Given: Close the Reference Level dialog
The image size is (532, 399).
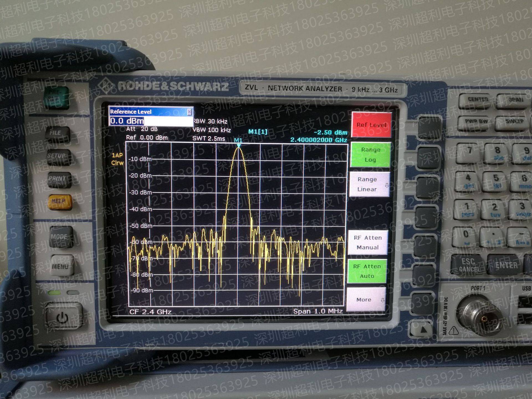Looking at the screenshot, I should [x=189, y=112].
